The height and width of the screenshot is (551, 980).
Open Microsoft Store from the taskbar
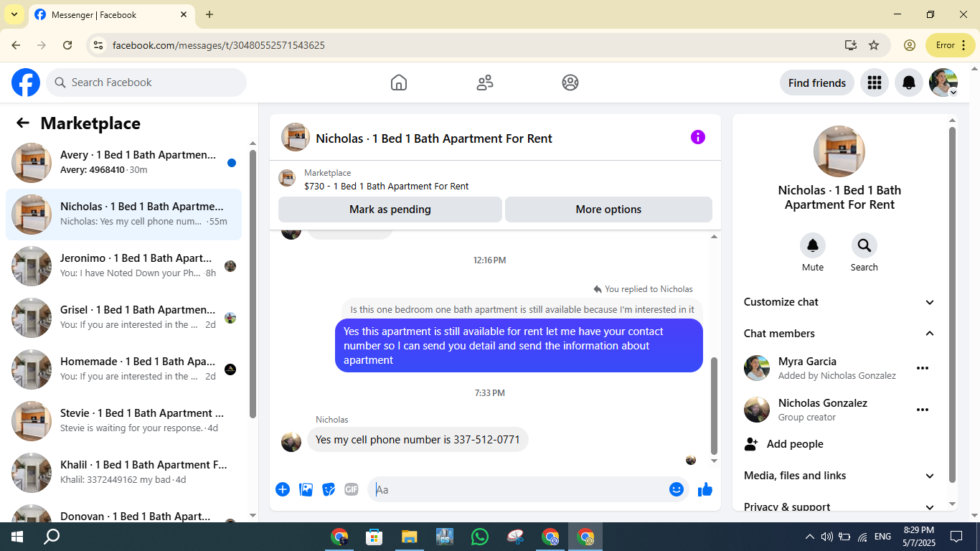click(374, 537)
